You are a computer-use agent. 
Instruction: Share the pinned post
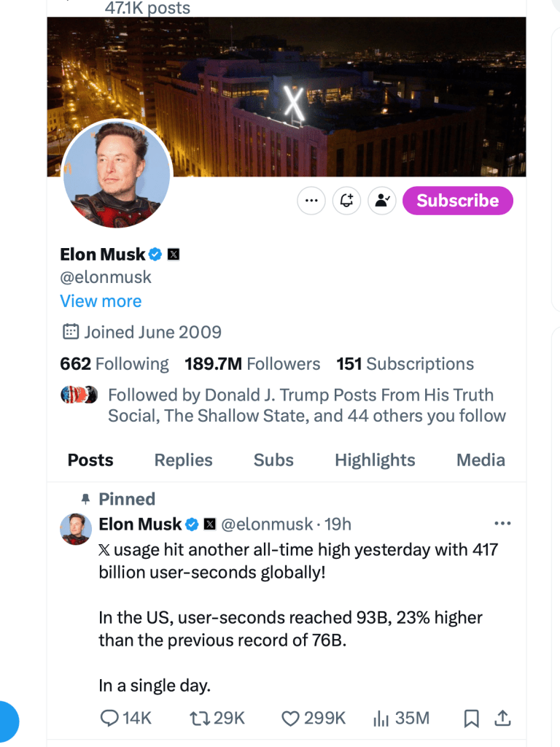[x=502, y=719]
